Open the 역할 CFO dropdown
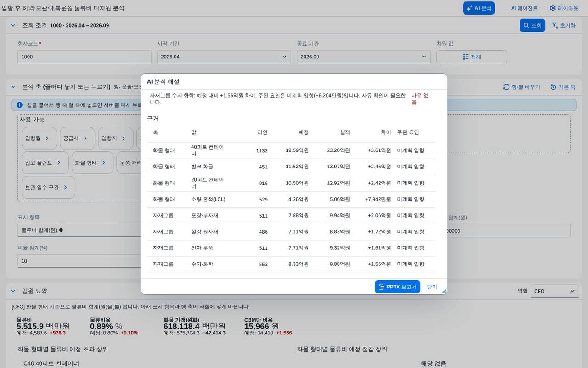588x368 pixels. tap(554, 291)
